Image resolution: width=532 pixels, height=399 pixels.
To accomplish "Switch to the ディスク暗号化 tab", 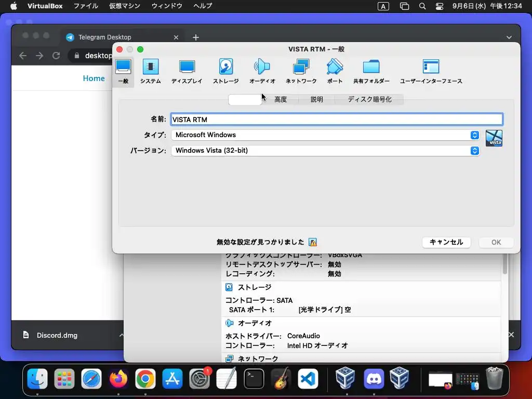I will (x=369, y=99).
